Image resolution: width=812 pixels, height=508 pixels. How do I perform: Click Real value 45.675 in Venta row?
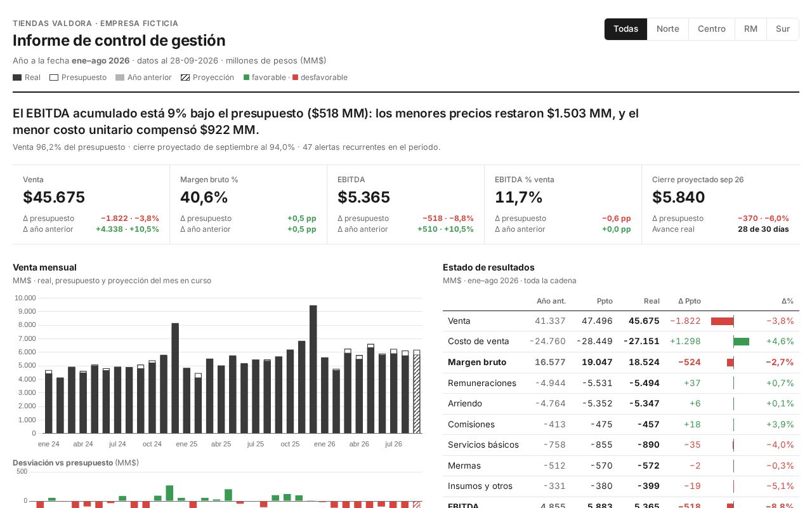coord(644,321)
